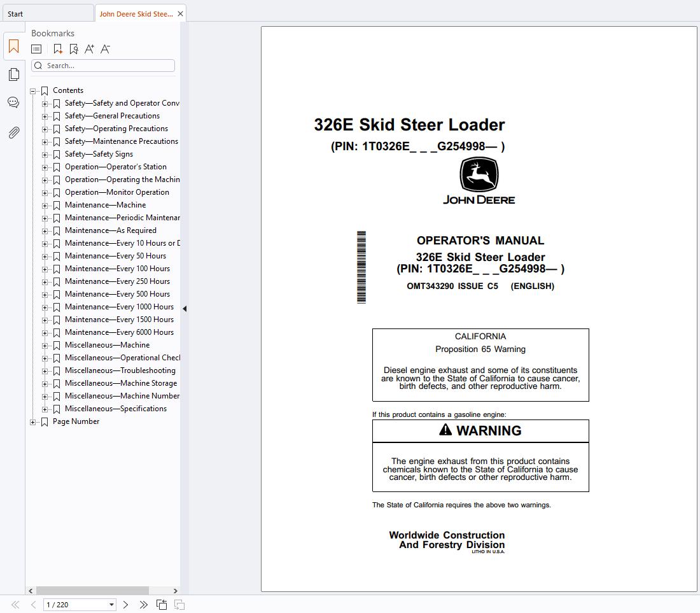The image size is (700, 613).
Task: Expand Miscellaneous—Specifications bookmark
Action: click(x=45, y=409)
